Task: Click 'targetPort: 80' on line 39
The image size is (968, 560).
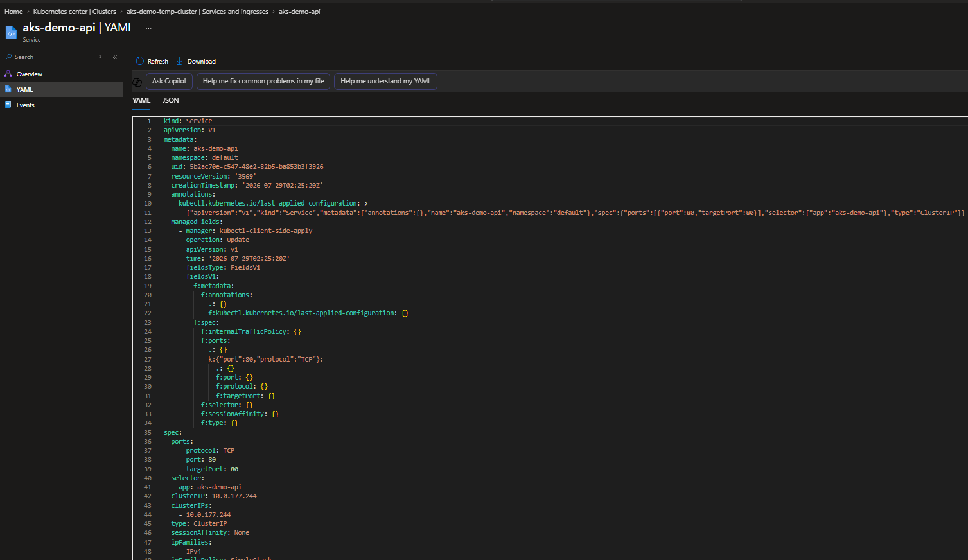Action: coord(212,469)
